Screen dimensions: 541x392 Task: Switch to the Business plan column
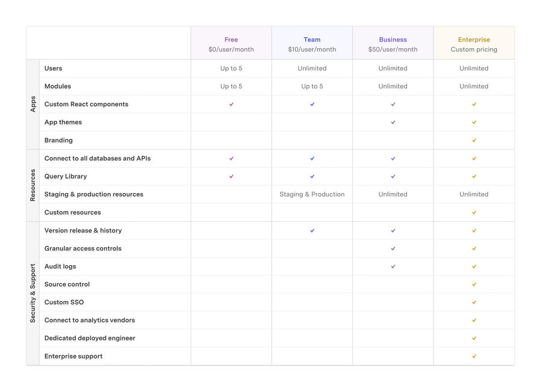(x=393, y=44)
